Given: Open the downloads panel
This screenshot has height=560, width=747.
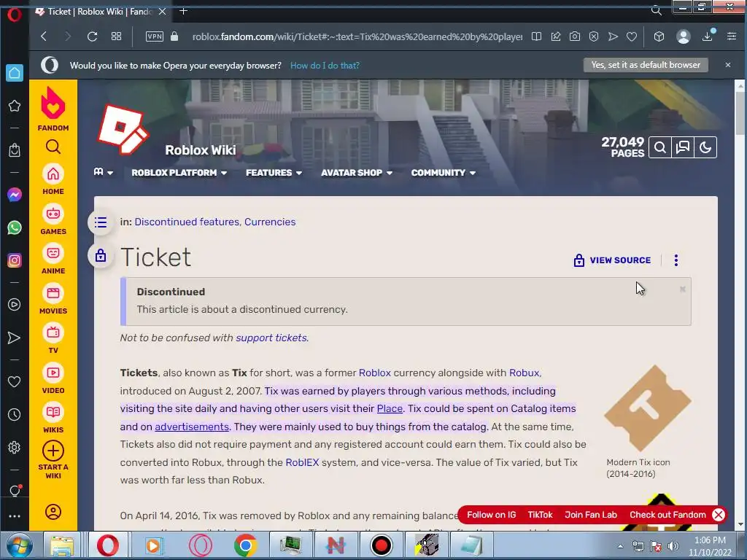Looking at the screenshot, I should [x=708, y=36].
